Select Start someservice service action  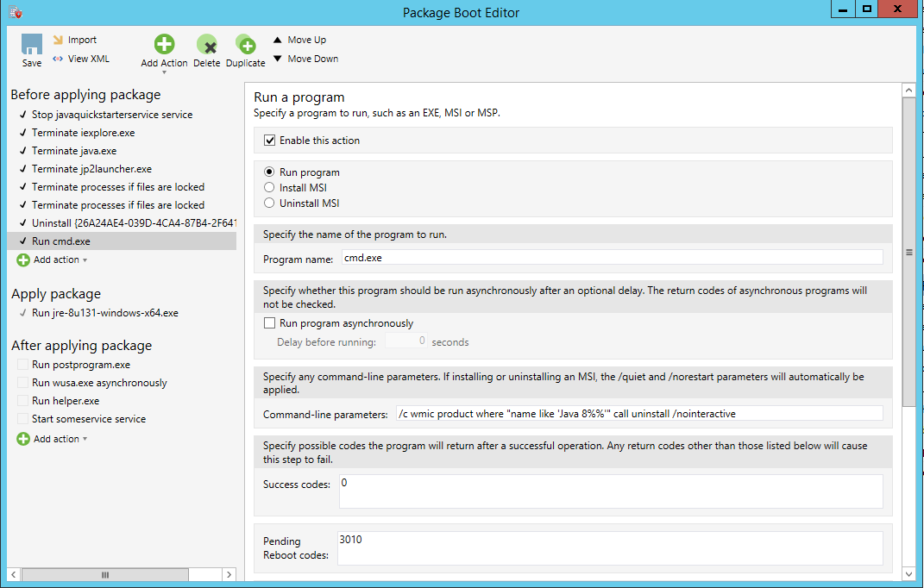tap(88, 419)
